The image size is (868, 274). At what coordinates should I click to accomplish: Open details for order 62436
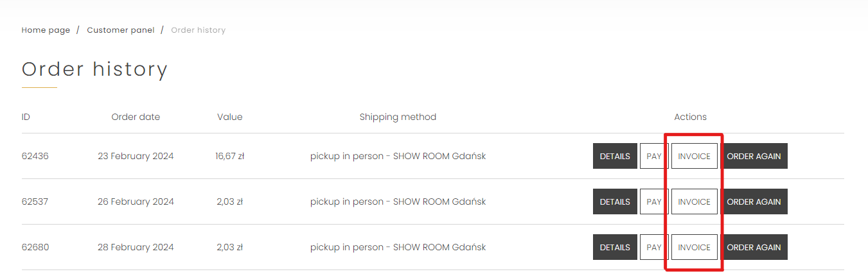[615, 156]
